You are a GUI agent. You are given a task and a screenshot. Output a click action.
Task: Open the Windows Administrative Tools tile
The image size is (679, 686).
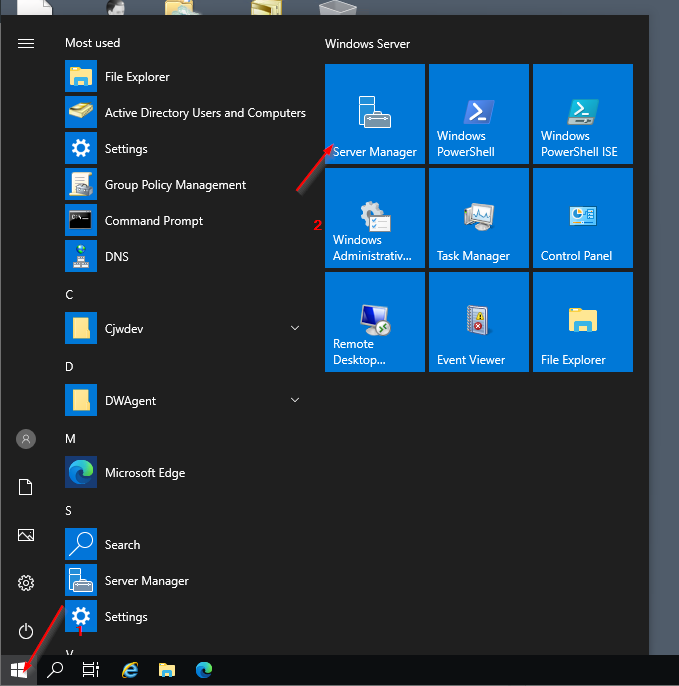(x=374, y=218)
